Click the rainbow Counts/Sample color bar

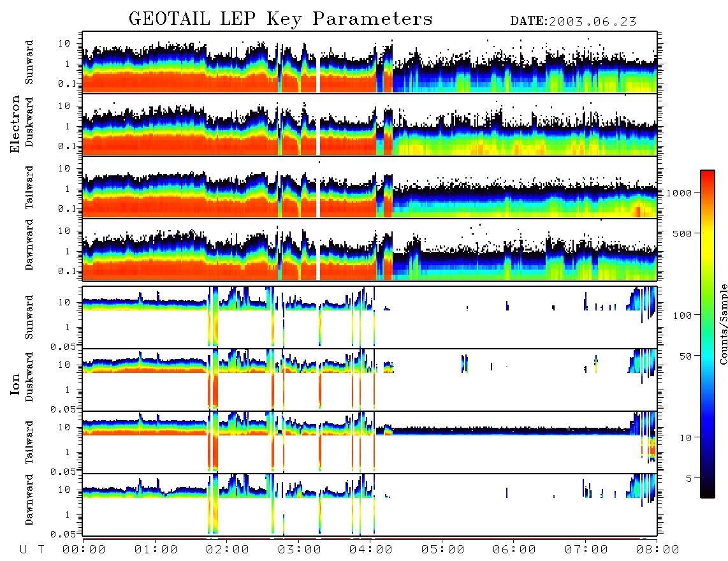coord(707,334)
